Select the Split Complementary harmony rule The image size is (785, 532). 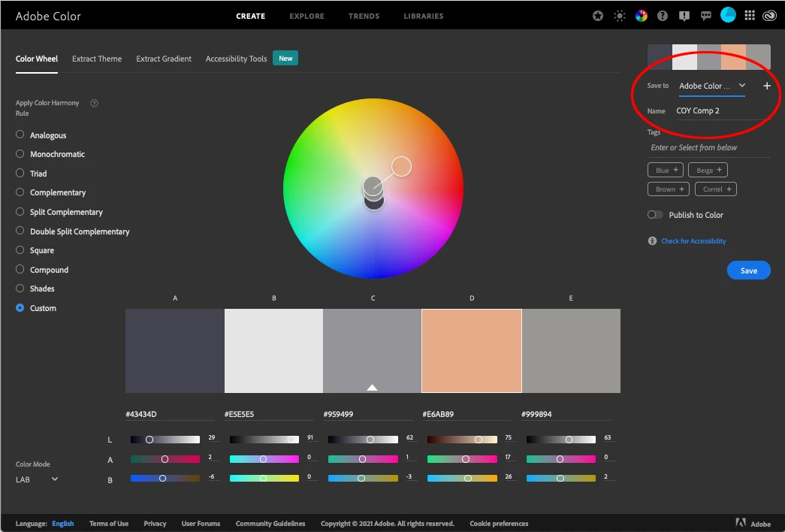pos(59,212)
